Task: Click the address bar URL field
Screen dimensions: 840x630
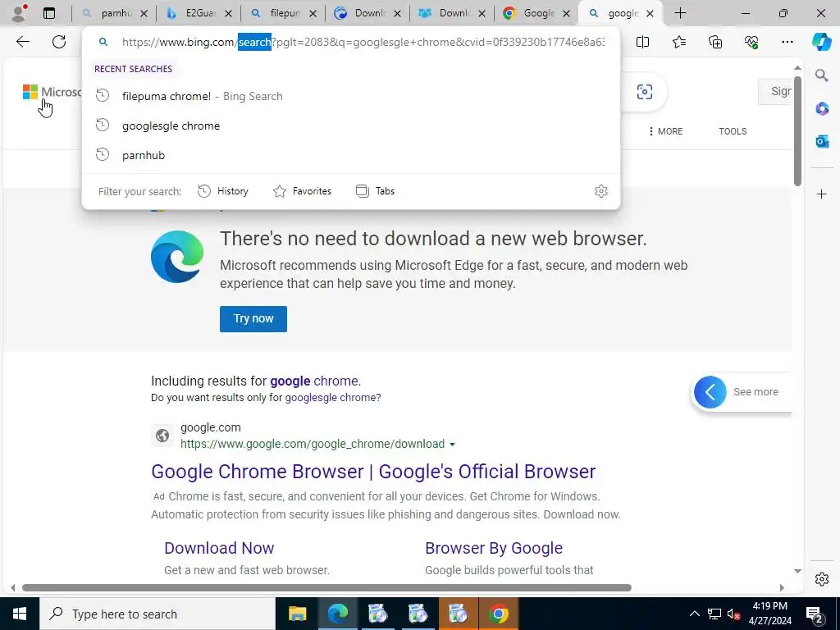Action: click(x=363, y=42)
